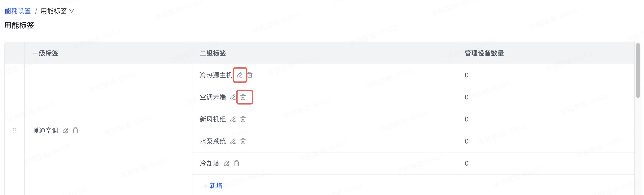Click + 新增 to add a tag

[x=213, y=186]
